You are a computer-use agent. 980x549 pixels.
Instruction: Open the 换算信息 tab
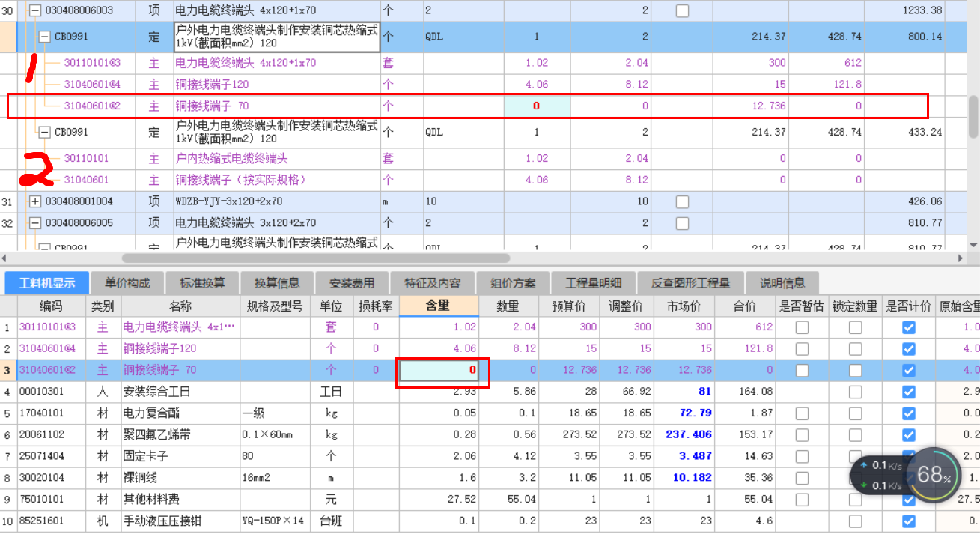click(x=277, y=283)
